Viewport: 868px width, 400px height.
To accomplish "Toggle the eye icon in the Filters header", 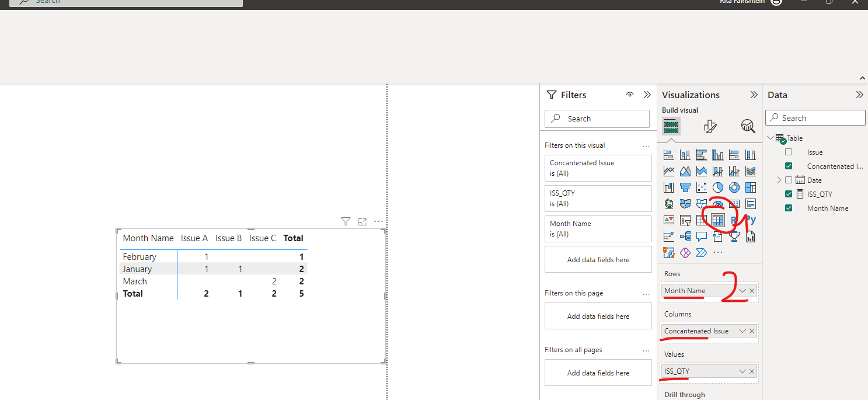I will tap(630, 95).
